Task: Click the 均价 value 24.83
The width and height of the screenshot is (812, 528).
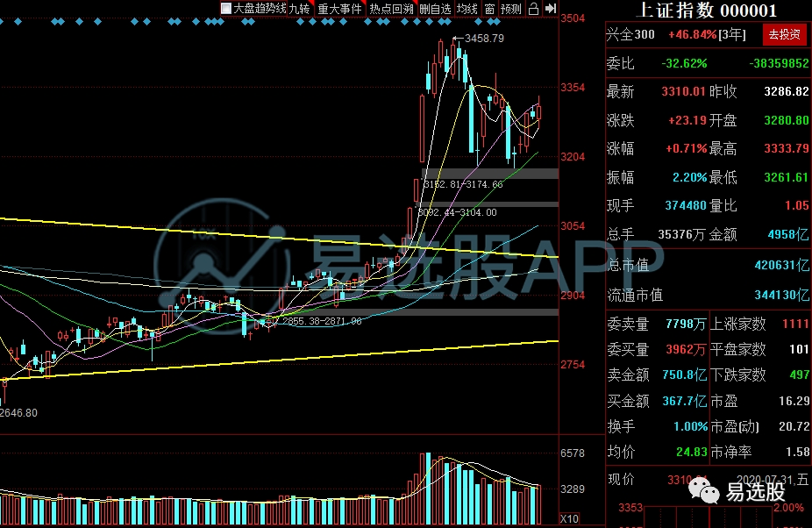Action: [691, 452]
